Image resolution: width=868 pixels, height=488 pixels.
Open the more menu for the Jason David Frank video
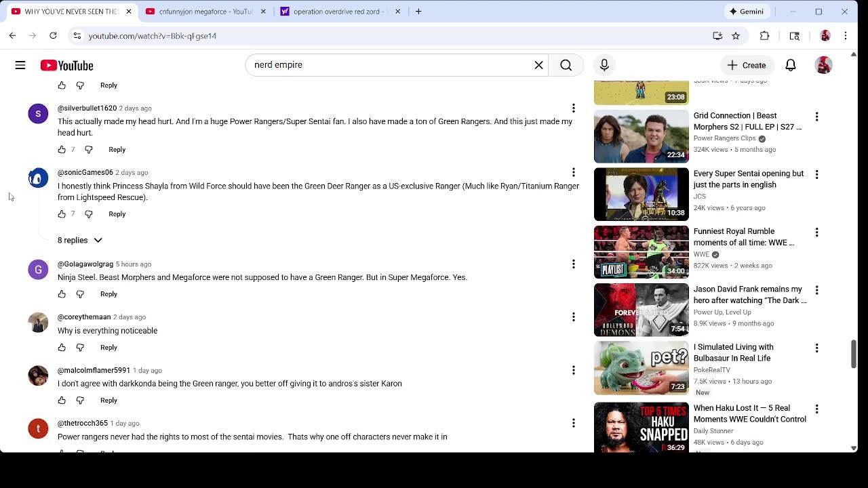(816, 290)
